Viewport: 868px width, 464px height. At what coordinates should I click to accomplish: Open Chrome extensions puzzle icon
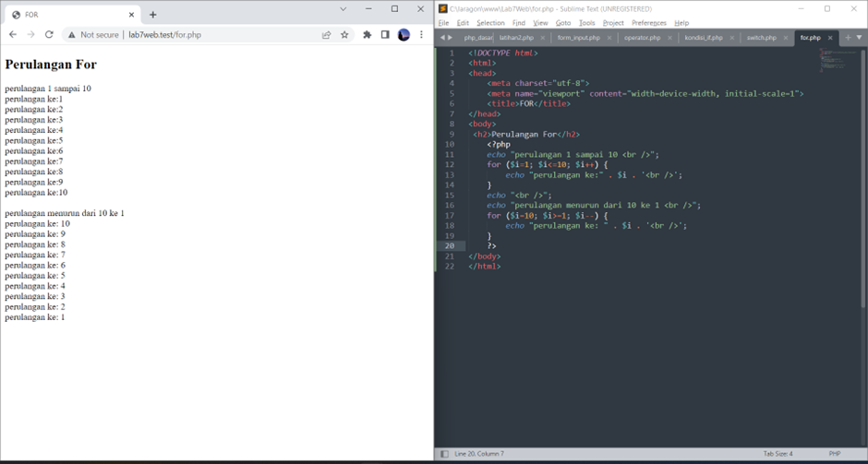[x=367, y=35]
